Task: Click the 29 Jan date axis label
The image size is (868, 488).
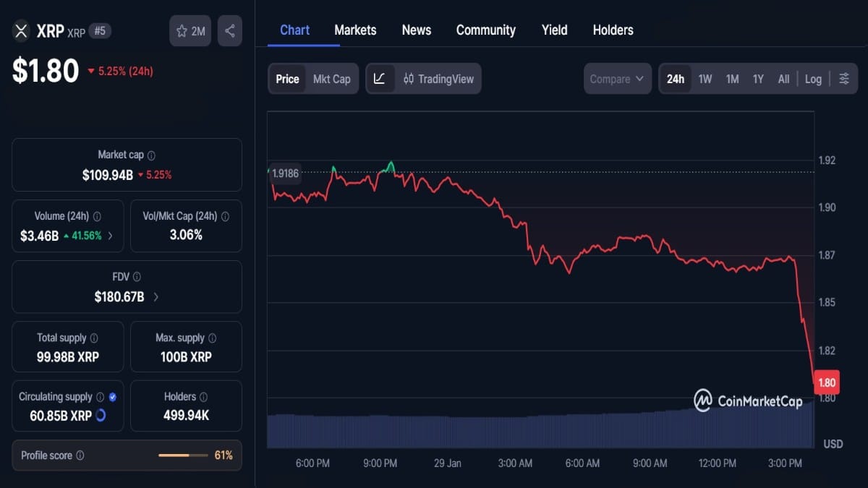Action: (x=448, y=463)
